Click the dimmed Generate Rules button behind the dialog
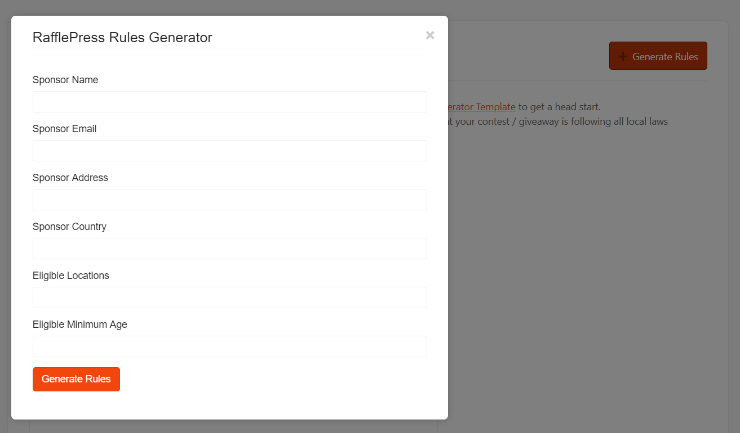The width and height of the screenshot is (740, 433). click(x=658, y=56)
